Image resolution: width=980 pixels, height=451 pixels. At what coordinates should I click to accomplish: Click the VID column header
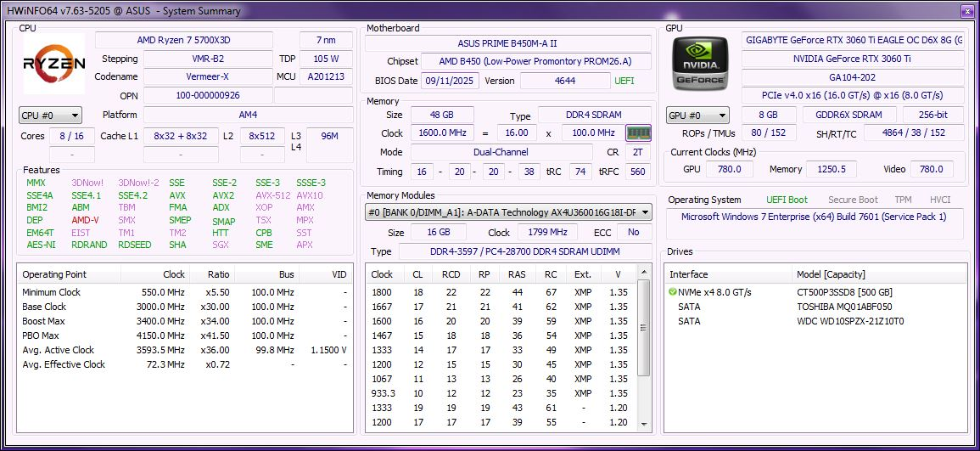(x=326, y=274)
